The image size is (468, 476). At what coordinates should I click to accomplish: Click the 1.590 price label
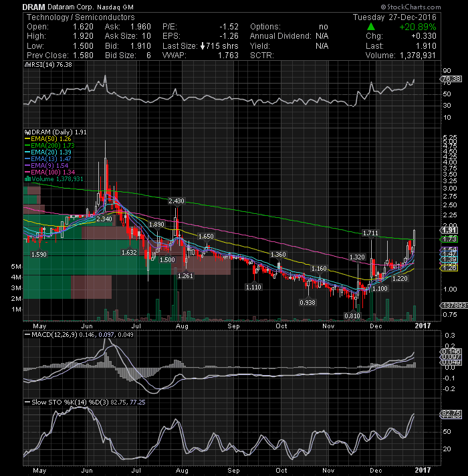coord(39,255)
